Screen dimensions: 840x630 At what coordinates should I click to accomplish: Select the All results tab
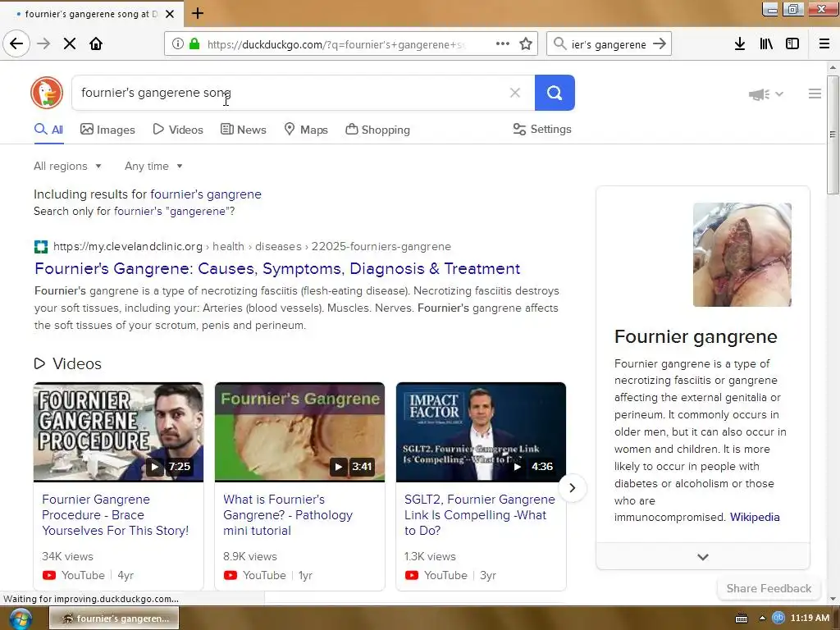(48, 130)
